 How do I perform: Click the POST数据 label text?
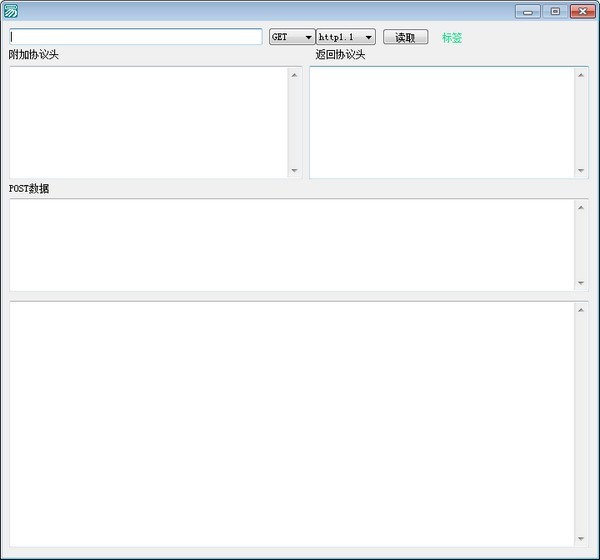[x=29, y=189]
